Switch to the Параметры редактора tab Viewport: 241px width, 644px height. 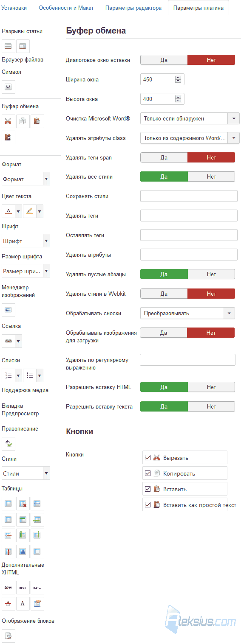click(133, 8)
